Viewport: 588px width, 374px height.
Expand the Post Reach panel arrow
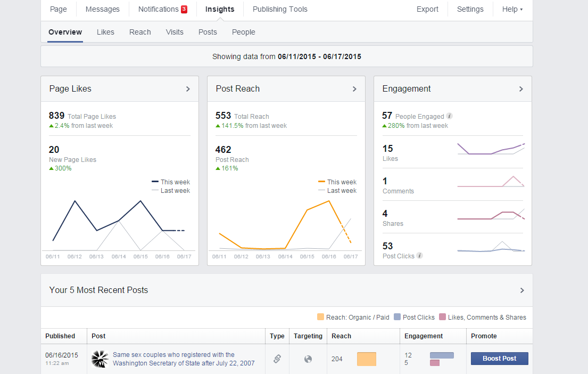coord(354,89)
